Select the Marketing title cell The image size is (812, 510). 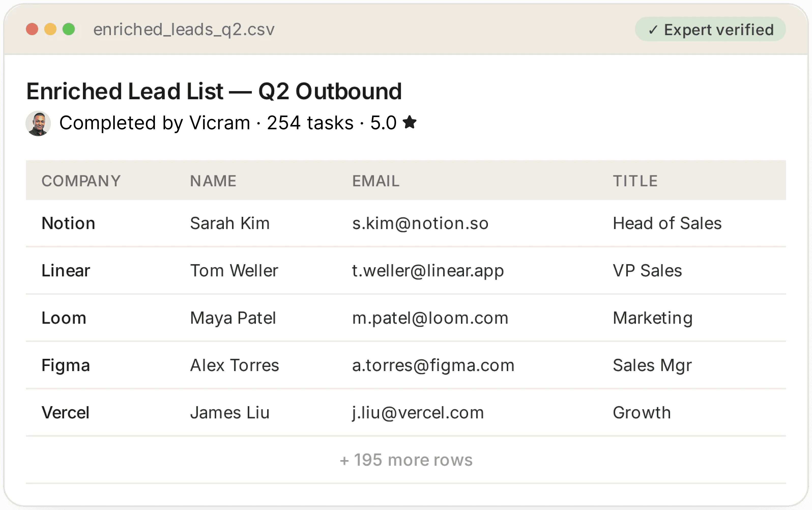point(652,318)
